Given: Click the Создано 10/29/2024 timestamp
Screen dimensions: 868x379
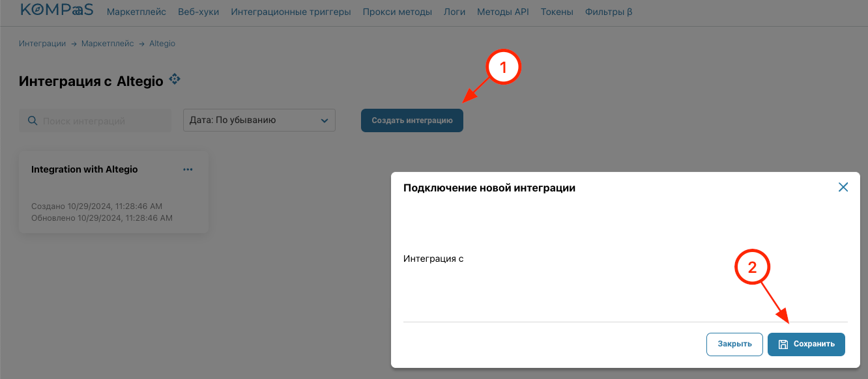Looking at the screenshot, I should click(x=96, y=206).
